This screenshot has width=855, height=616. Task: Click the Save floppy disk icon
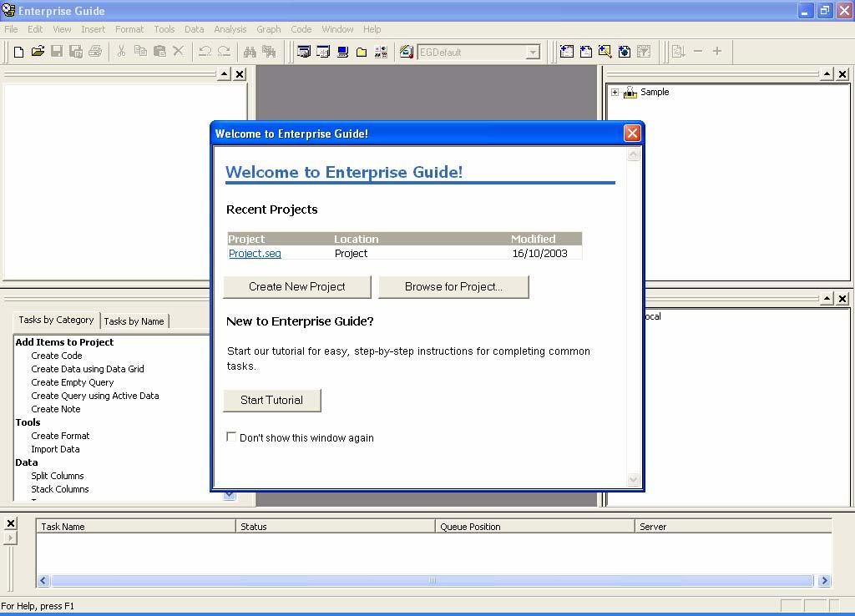[57, 52]
